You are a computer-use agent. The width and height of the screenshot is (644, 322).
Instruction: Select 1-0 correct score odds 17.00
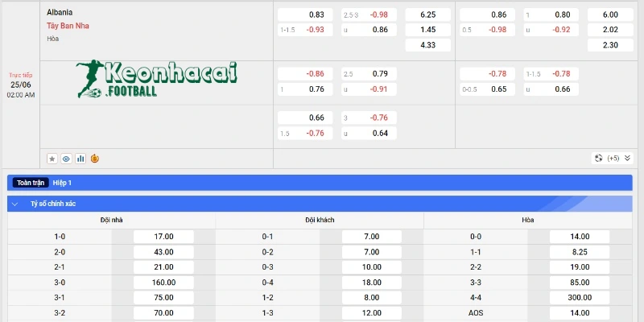tap(163, 237)
